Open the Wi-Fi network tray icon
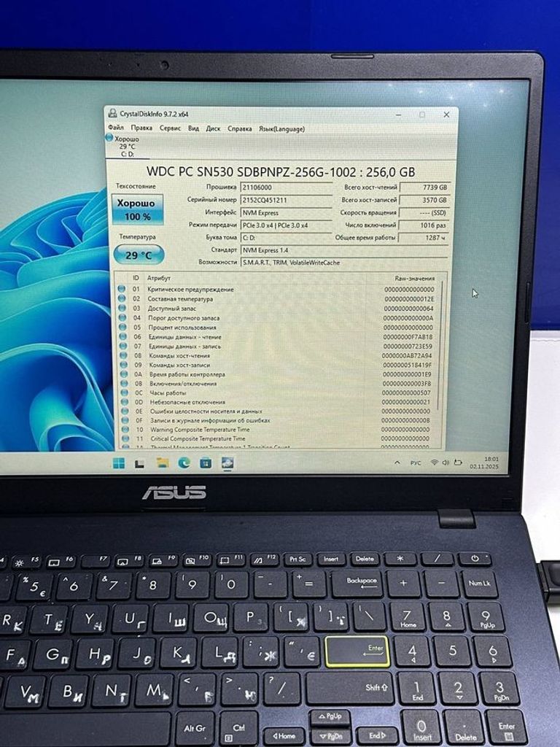This screenshot has height=747, width=560. [434, 462]
